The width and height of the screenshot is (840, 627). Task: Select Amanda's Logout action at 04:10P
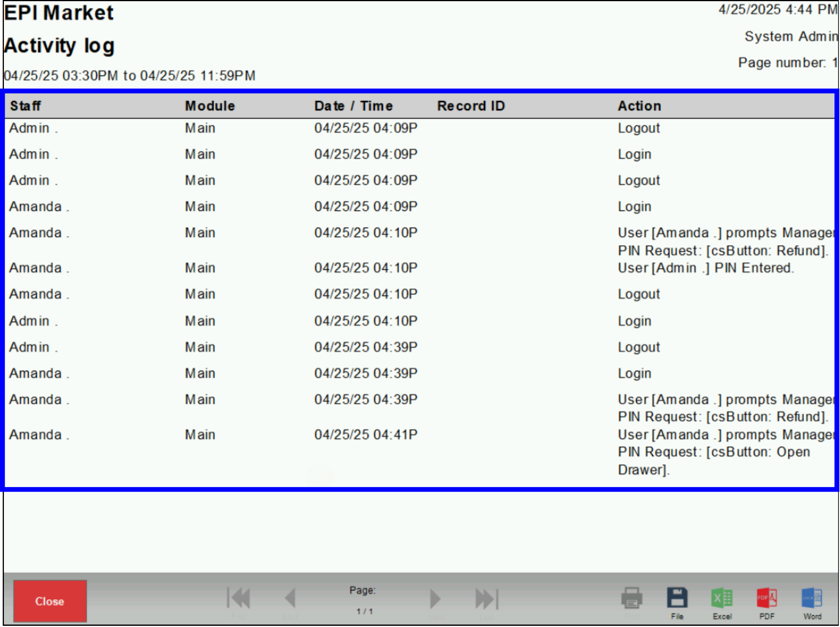pyautogui.click(x=639, y=294)
